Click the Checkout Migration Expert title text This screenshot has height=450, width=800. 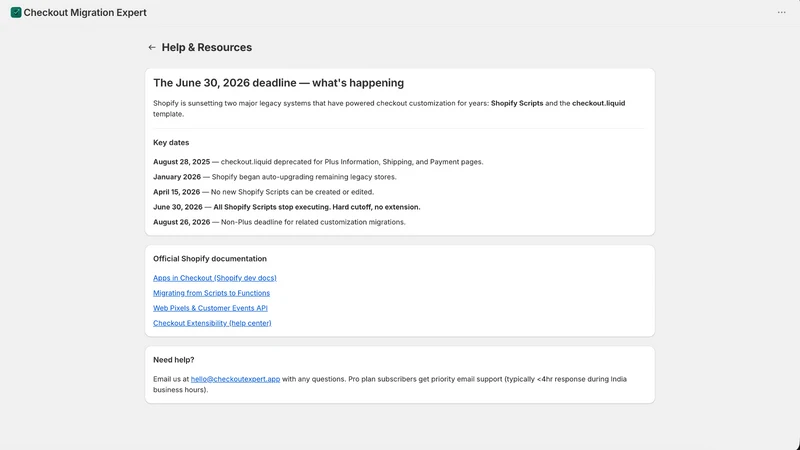(x=85, y=12)
